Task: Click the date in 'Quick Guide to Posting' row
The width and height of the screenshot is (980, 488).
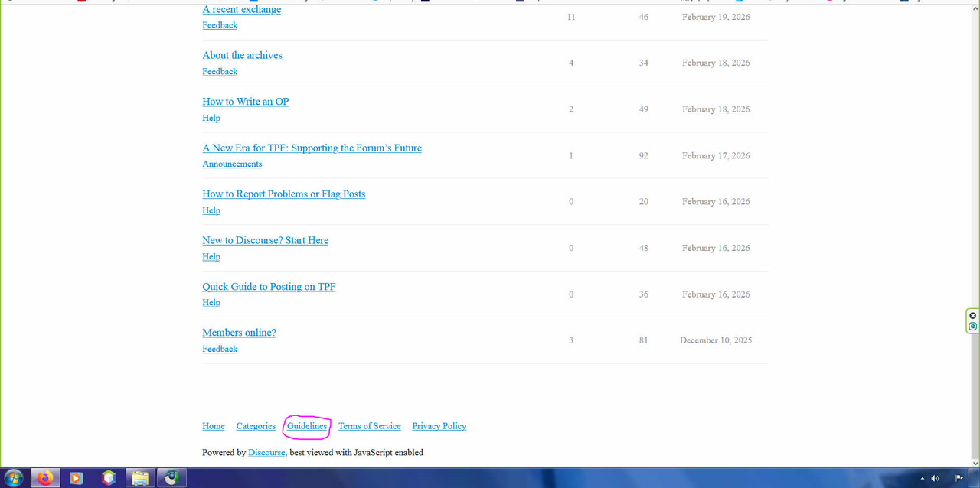Action: tap(716, 294)
